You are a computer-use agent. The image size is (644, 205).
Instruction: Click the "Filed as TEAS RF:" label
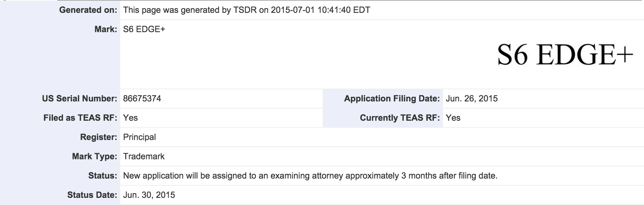[80, 118]
